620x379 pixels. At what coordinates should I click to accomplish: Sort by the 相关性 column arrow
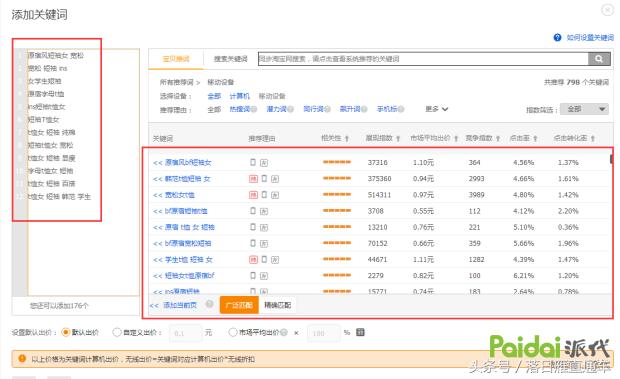[x=347, y=139]
